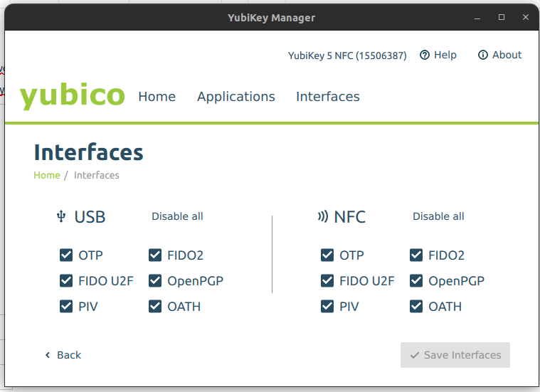Uncheck USB FIDO2 checkbox
This screenshot has width=540, height=392.
click(155, 255)
